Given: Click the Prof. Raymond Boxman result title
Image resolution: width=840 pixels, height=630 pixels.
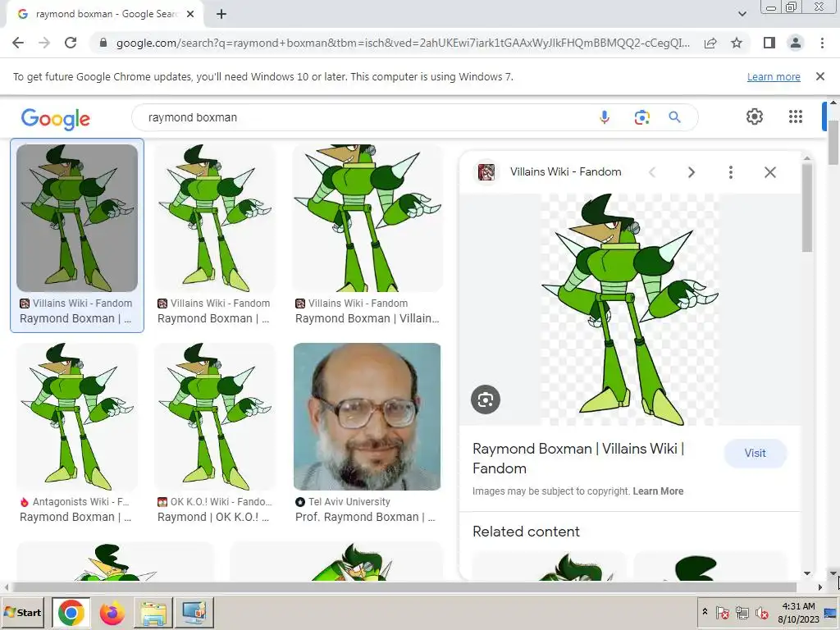Looking at the screenshot, I should pyautogui.click(x=365, y=517).
